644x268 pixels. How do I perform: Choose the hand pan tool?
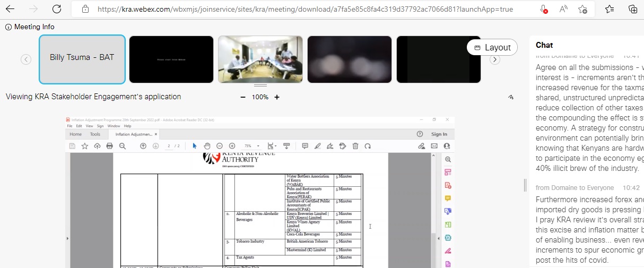(207, 146)
